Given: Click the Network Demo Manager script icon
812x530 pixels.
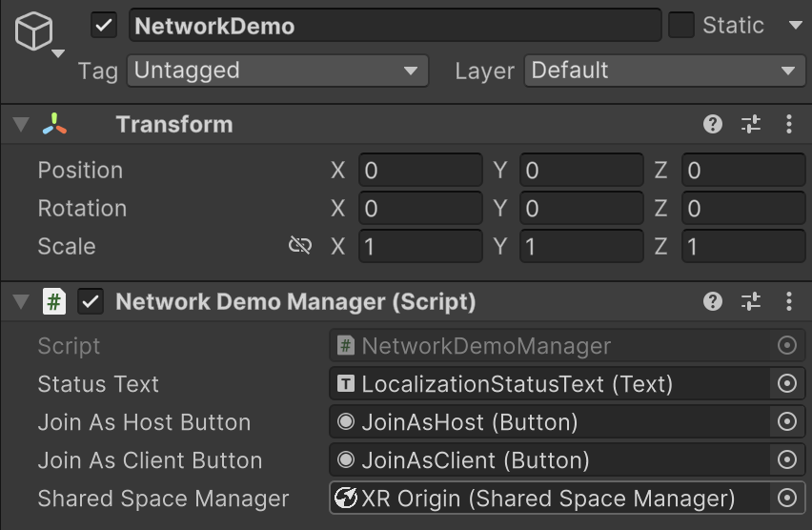Looking at the screenshot, I should 54,301.
